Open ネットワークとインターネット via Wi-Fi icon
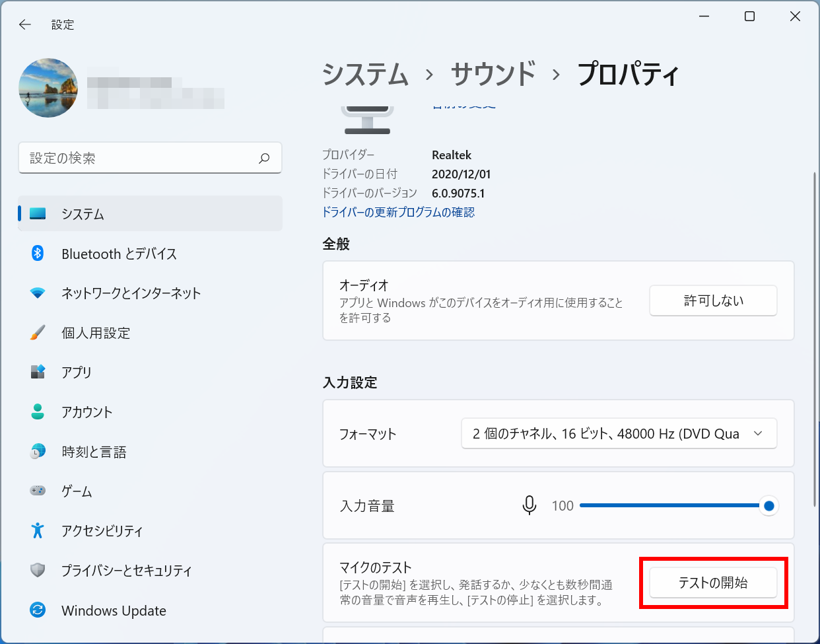The width and height of the screenshot is (820, 644). pos(38,293)
